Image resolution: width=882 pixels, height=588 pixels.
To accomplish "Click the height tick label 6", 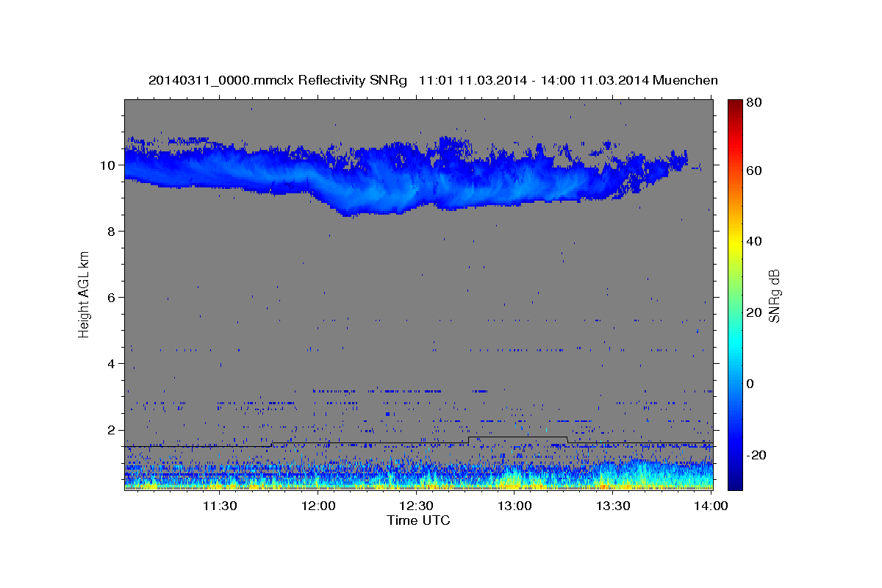I will click(x=112, y=297).
